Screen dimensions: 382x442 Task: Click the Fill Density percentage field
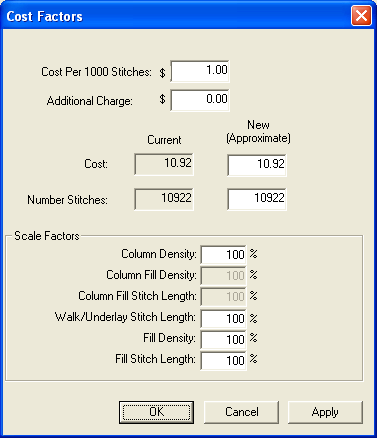pyautogui.click(x=223, y=340)
